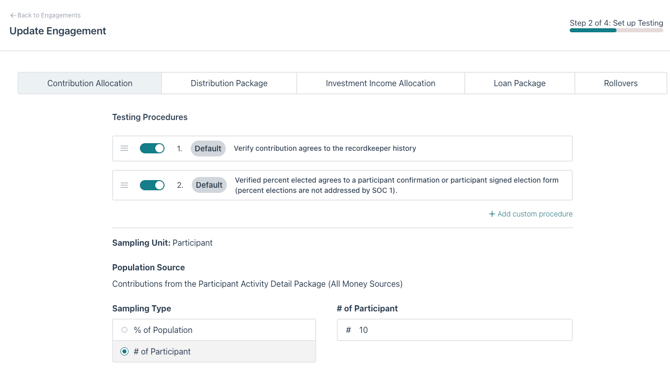Switch to the Distribution Package tab
Screen dimensions: 670x375
coord(229,83)
